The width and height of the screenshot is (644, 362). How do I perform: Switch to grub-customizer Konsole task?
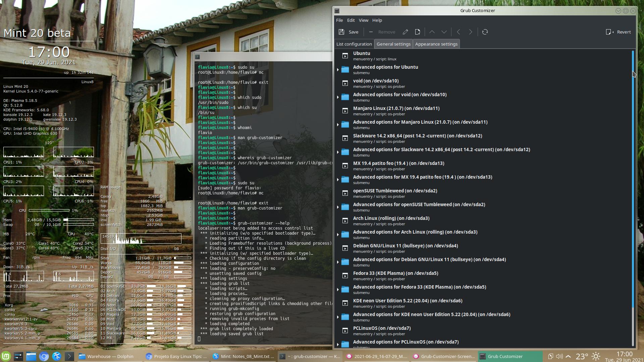pyautogui.click(x=310, y=356)
